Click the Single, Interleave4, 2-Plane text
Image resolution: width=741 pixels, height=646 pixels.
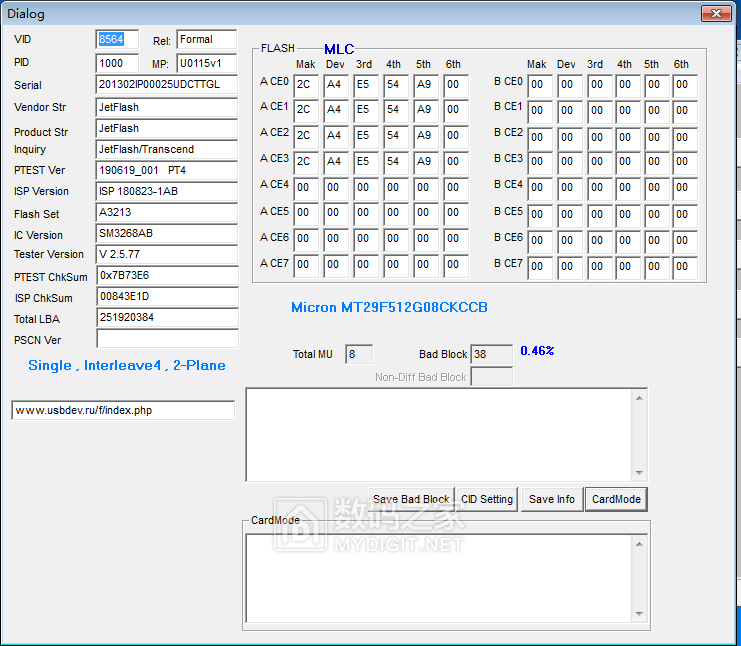pyautogui.click(x=127, y=365)
